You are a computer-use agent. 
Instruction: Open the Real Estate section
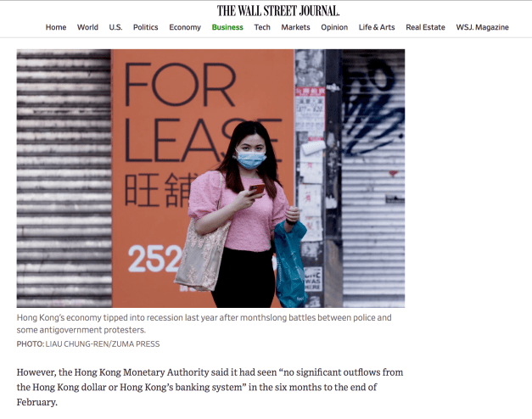425,27
